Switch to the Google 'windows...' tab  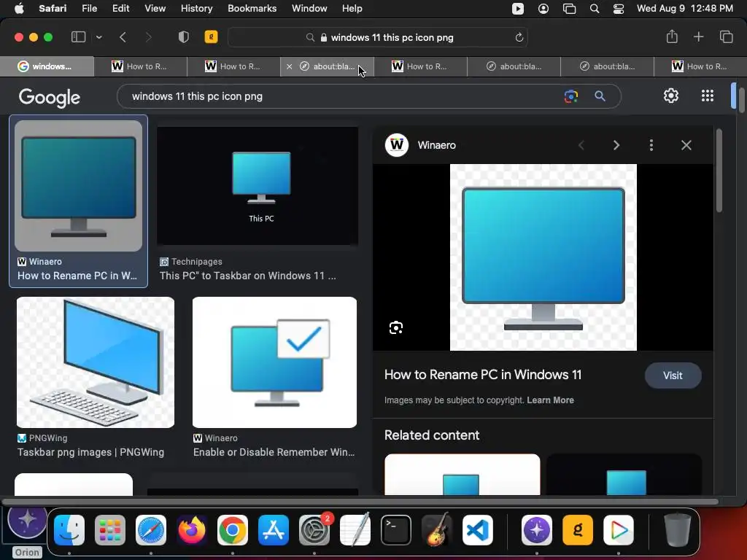[x=47, y=66]
